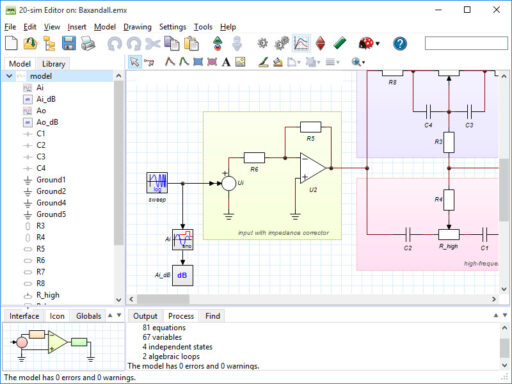Select Ai_dB in the model tree
512x384 pixels.
46,99
